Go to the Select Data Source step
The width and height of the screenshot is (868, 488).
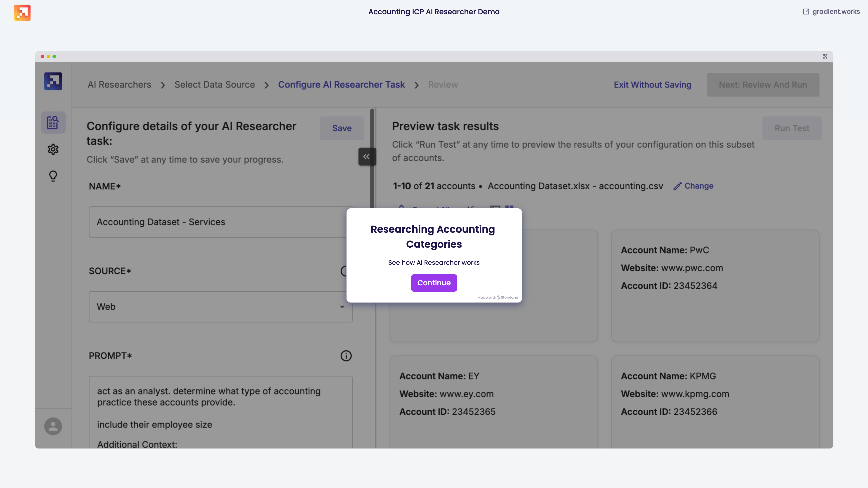(215, 84)
